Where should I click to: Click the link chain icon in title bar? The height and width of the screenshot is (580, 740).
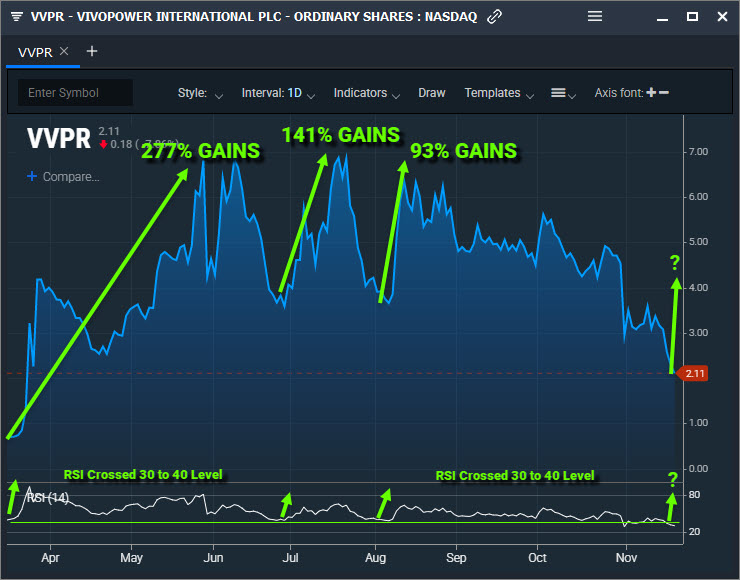pyautogui.click(x=494, y=17)
